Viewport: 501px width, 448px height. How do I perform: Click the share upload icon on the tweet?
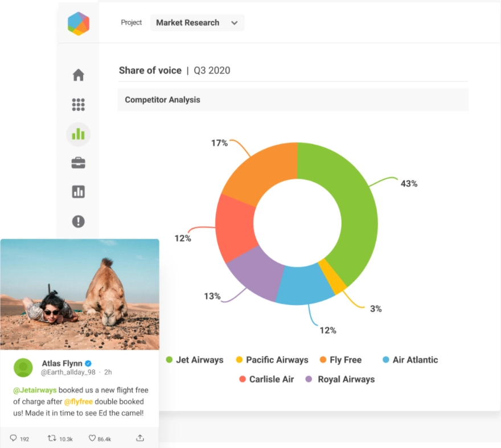tap(139, 438)
